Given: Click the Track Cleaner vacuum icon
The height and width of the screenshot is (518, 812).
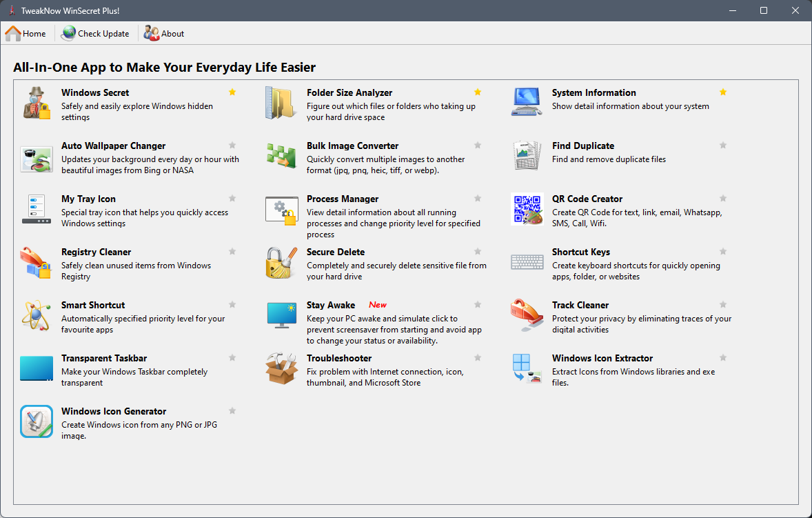Looking at the screenshot, I should pos(527,316).
